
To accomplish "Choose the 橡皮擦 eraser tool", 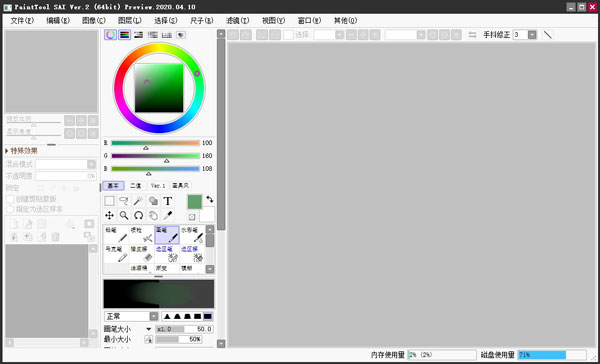I will point(142,254).
